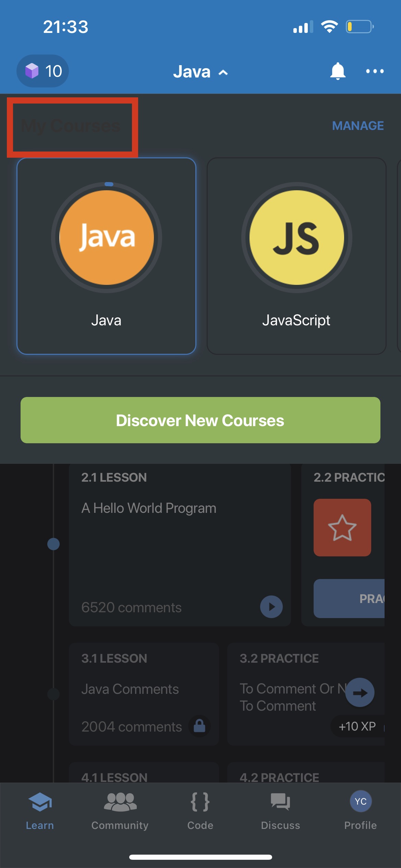Open the Learn tab
Viewport: 401px width, 868px height.
pyautogui.click(x=40, y=811)
